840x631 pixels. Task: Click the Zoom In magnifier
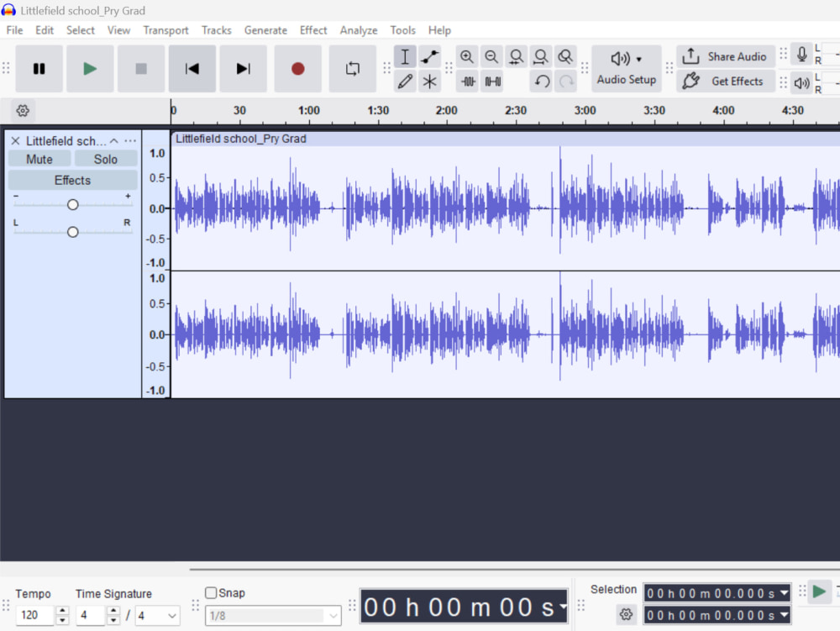tap(466, 57)
